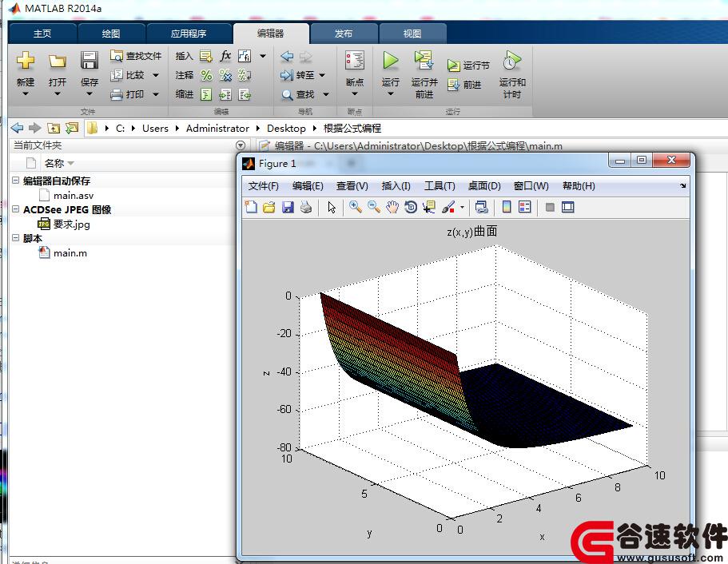Click the 查找文件 (Find Files) button
The width and height of the screenshot is (728, 564).
pyautogui.click(x=136, y=56)
